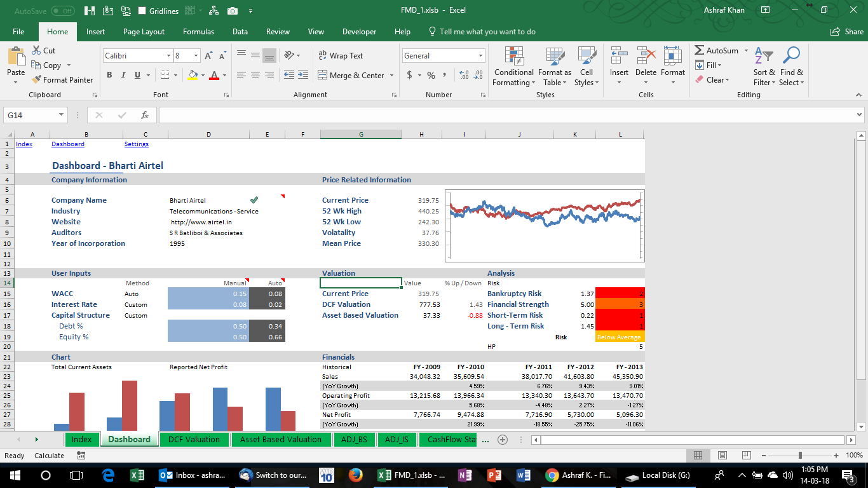Click the Format Painter brush
The height and width of the screenshot is (488, 868).
[x=36, y=80]
